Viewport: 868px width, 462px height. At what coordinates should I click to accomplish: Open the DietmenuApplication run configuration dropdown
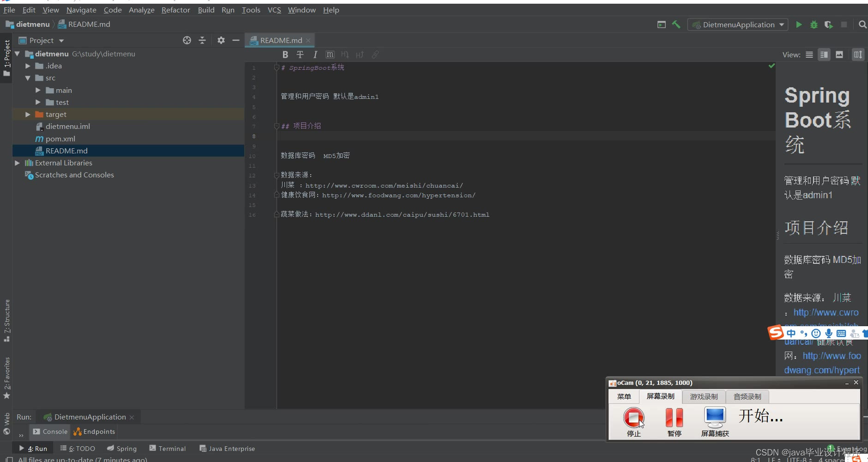(738, 24)
